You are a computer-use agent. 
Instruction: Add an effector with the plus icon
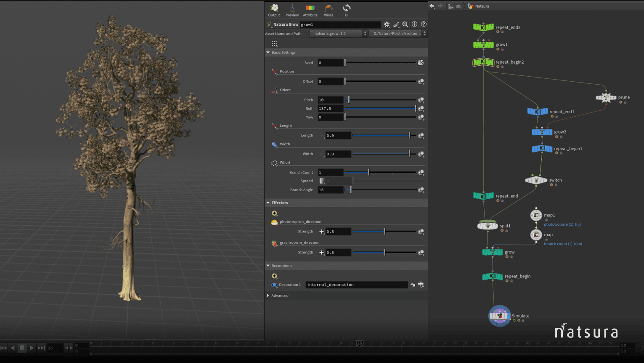point(275,213)
